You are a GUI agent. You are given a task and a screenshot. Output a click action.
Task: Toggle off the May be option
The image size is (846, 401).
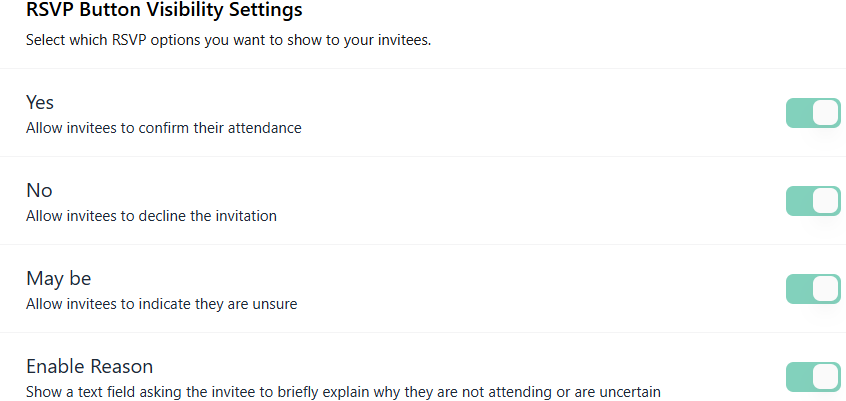pos(813,289)
